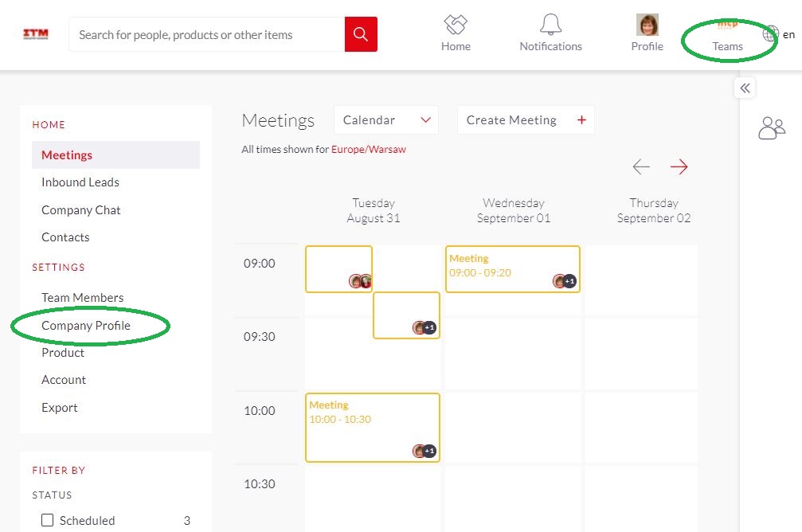Viewport: 802px width, 532px height.
Task: Open Team Members settings
Action: pos(83,298)
